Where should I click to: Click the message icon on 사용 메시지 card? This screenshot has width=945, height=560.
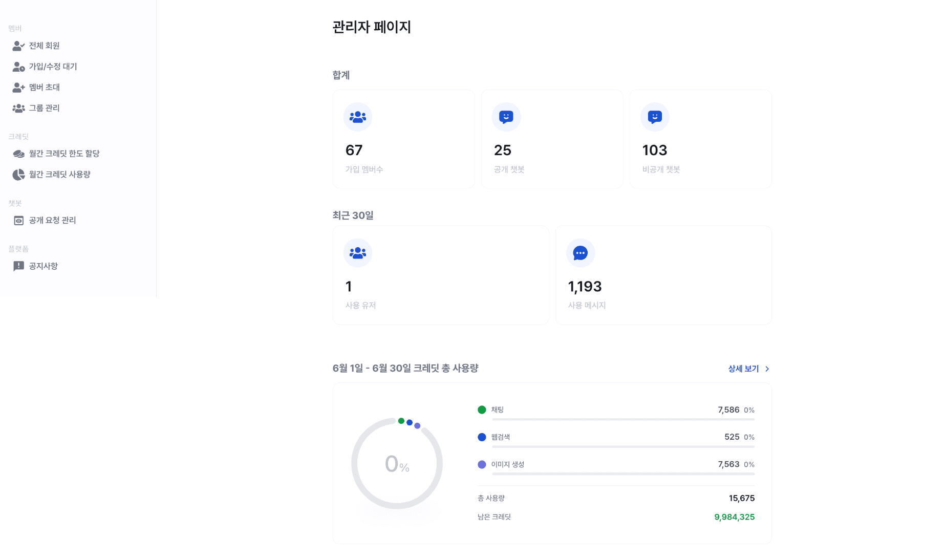coord(580,252)
